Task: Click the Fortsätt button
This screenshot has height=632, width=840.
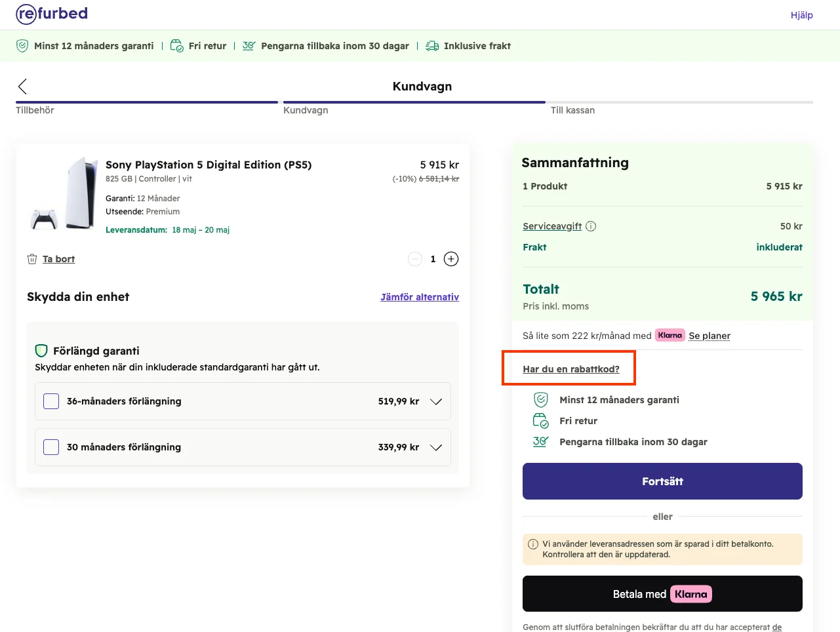Action: (x=662, y=481)
